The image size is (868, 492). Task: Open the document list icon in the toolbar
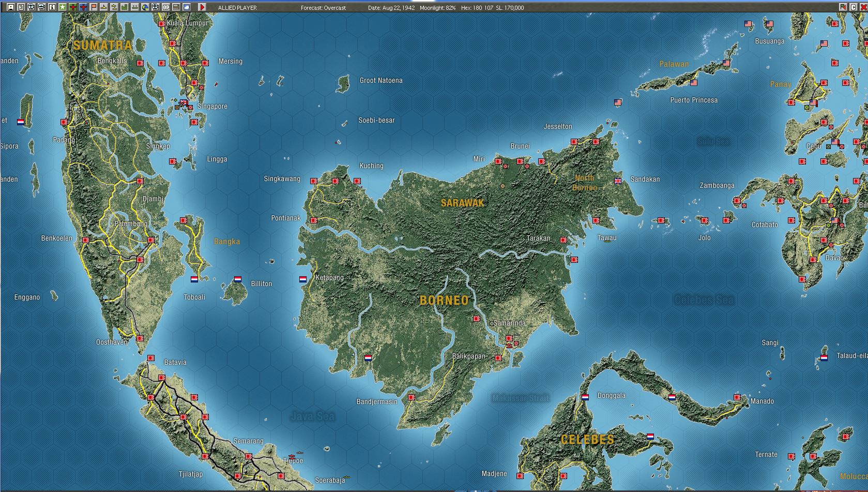(21, 7)
